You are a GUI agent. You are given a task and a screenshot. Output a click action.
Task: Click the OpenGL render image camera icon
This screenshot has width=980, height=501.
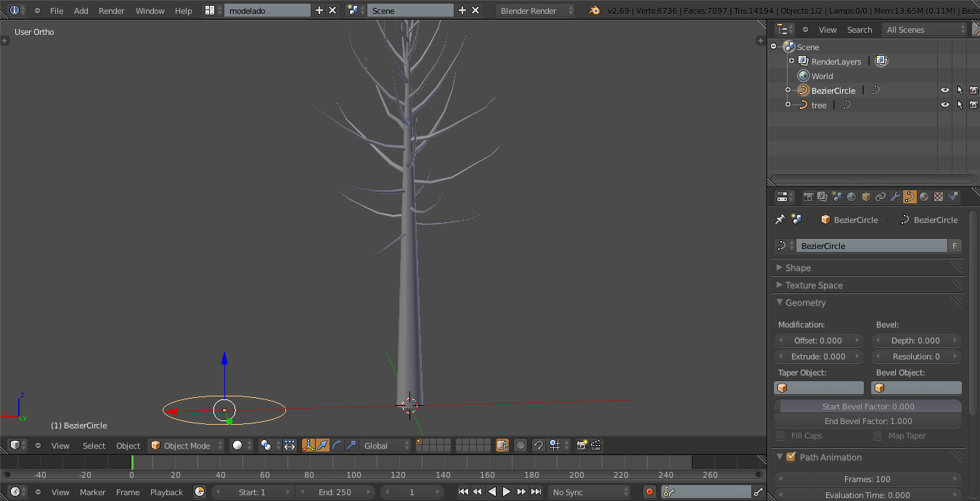pyautogui.click(x=581, y=445)
